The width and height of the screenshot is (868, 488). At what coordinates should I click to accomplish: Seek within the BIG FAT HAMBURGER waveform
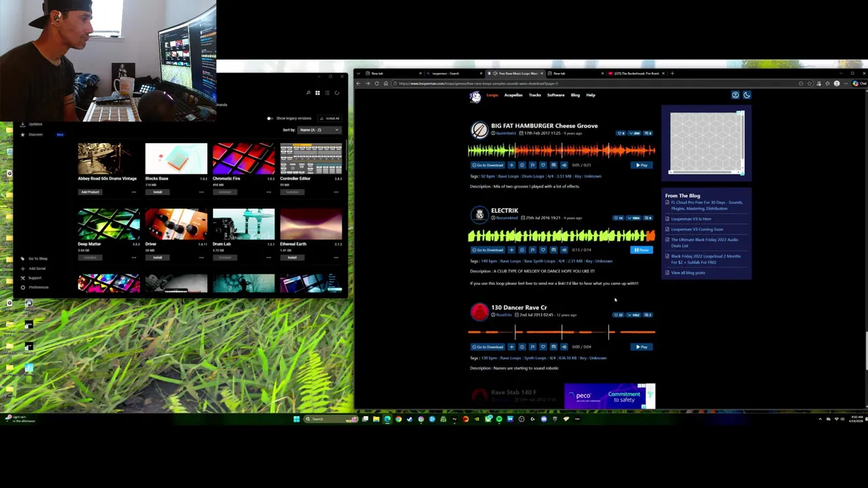(x=561, y=150)
